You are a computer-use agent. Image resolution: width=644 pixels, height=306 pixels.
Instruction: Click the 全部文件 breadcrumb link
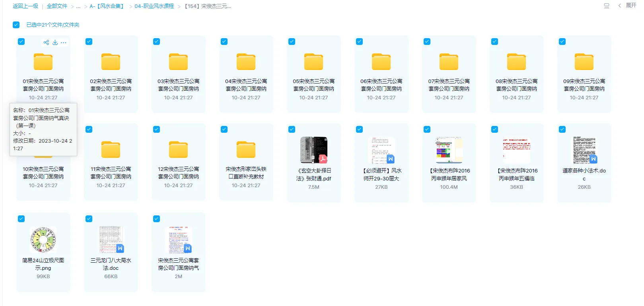click(x=57, y=6)
